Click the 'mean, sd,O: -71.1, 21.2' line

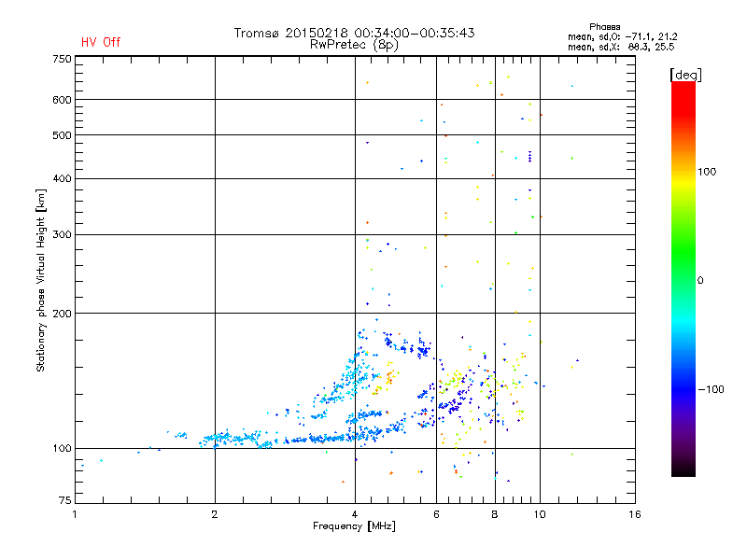tap(622, 36)
